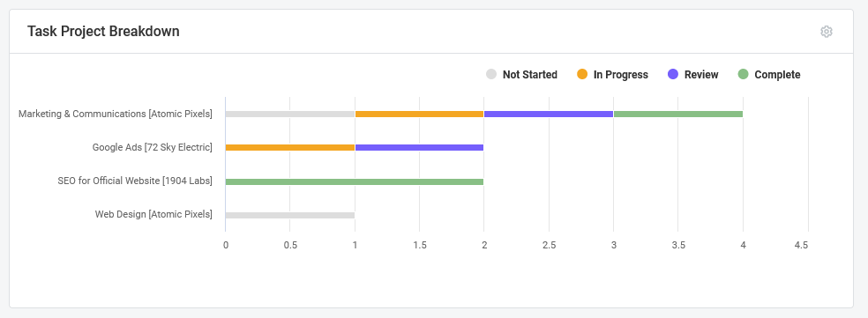This screenshot has width=868, height=318.
Task: Click the Web Design gray Not Started bar
Action: 290,216
